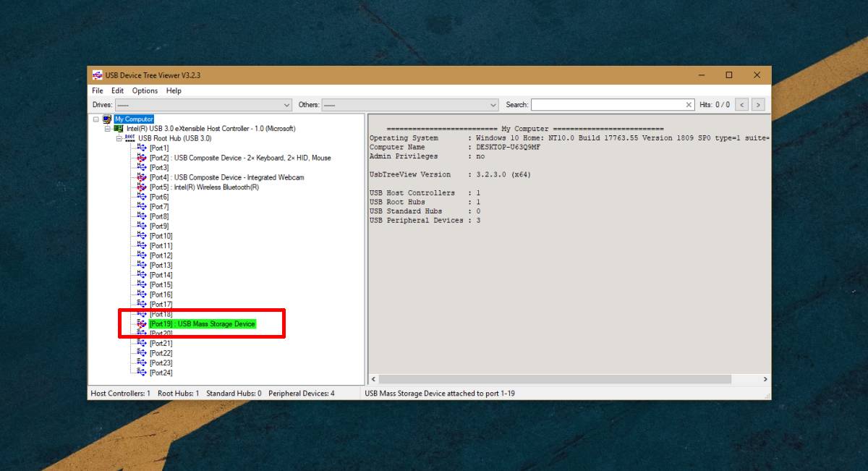Click USB icon beside Port14

(142, 275)
